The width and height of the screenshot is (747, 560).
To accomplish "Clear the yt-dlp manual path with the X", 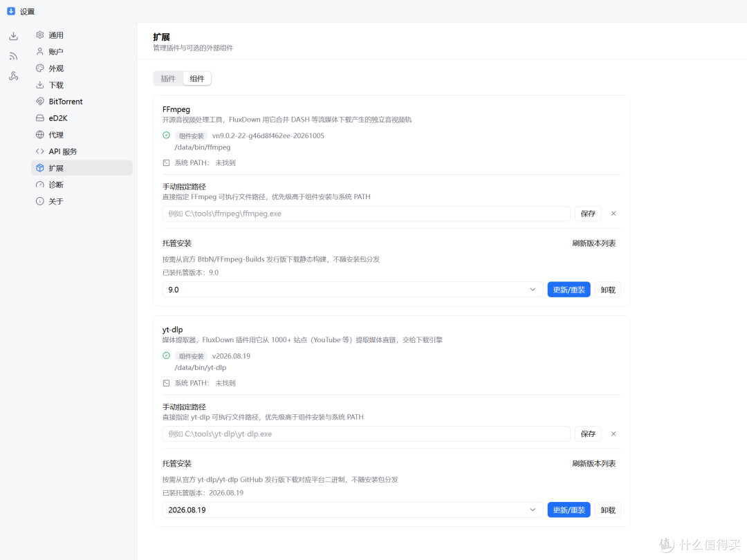I will [x=614, y=433].
